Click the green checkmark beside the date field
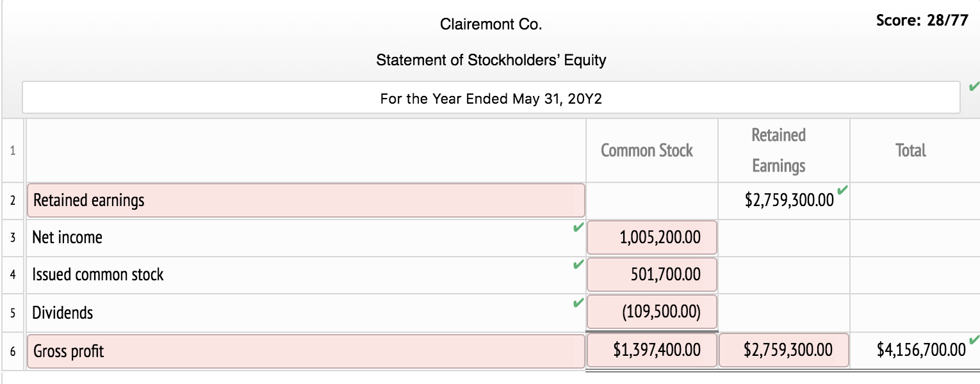The image size is (980, 384). [x=976, y=84]
